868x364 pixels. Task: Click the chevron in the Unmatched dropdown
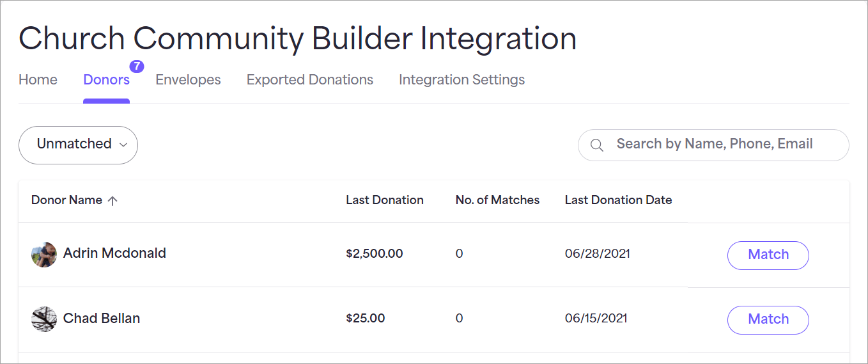click(x=123, y=145)
